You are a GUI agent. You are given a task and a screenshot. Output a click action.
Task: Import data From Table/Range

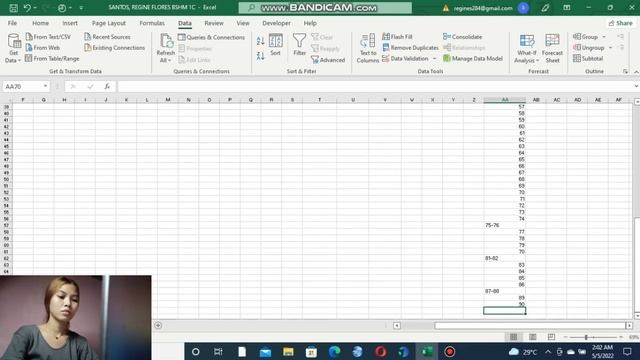(x=52, y=59)
